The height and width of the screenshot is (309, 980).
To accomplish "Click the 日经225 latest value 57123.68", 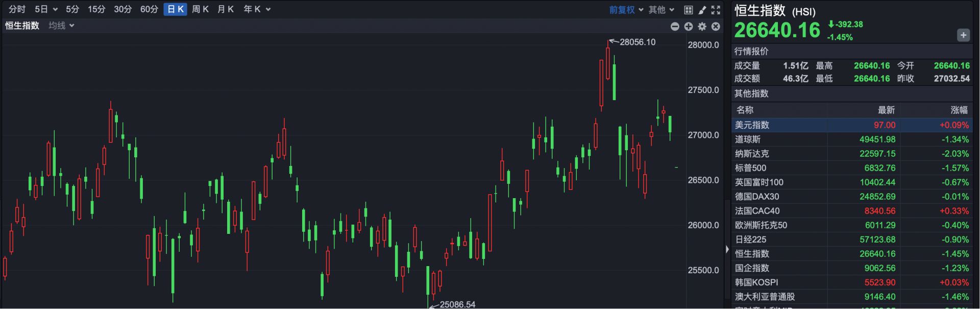I will [x=877, y=240].
